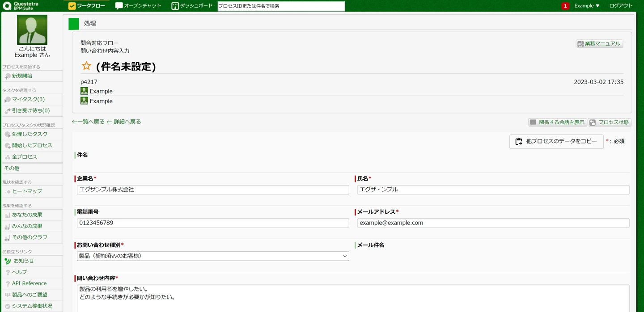Screen dimensions: 644x312
Task: Click the メールアドレス input field
Action: point(493,223)
